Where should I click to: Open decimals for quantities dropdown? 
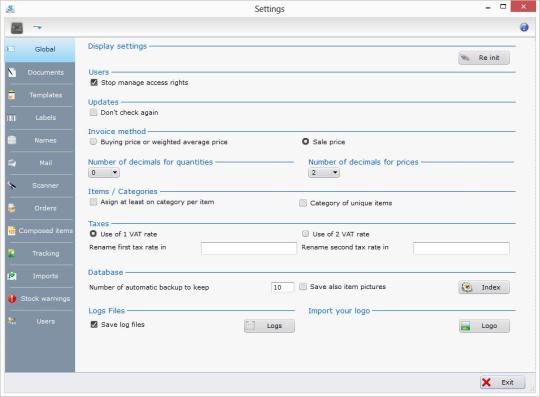pos(104,173)
